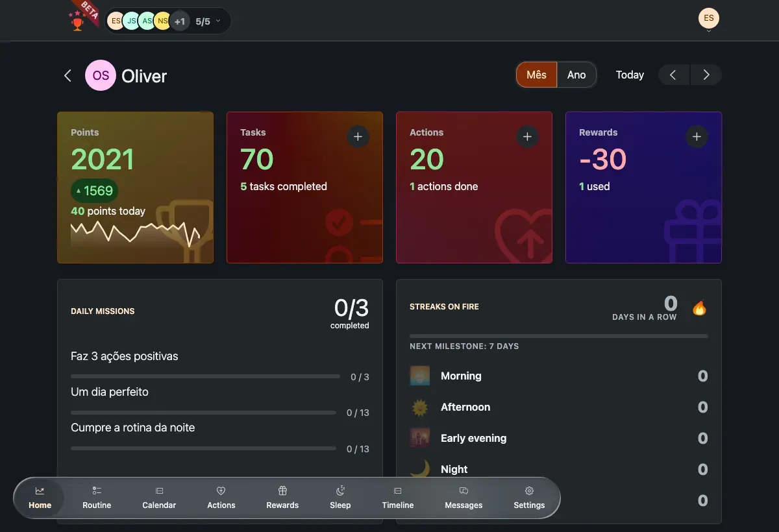Screen dimensions: 779x532
Task: Add a new reward with plus button
Action: [697, 137]
